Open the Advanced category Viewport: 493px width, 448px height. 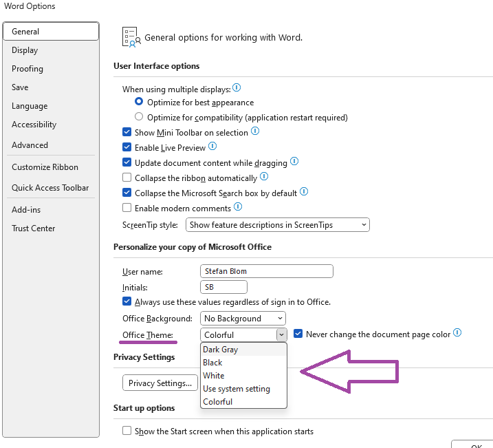click(51, 145)
